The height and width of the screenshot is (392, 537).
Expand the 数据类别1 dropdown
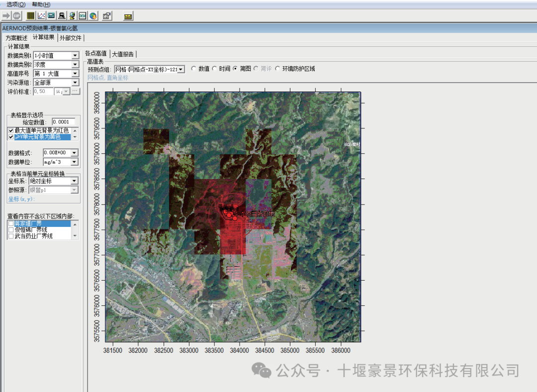coord(75,56)
